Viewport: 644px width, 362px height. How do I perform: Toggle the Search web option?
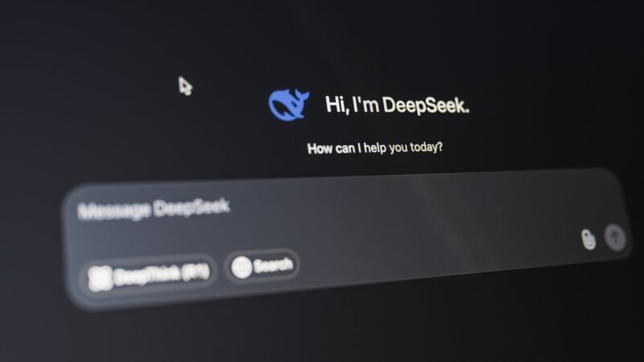[262, 266]
